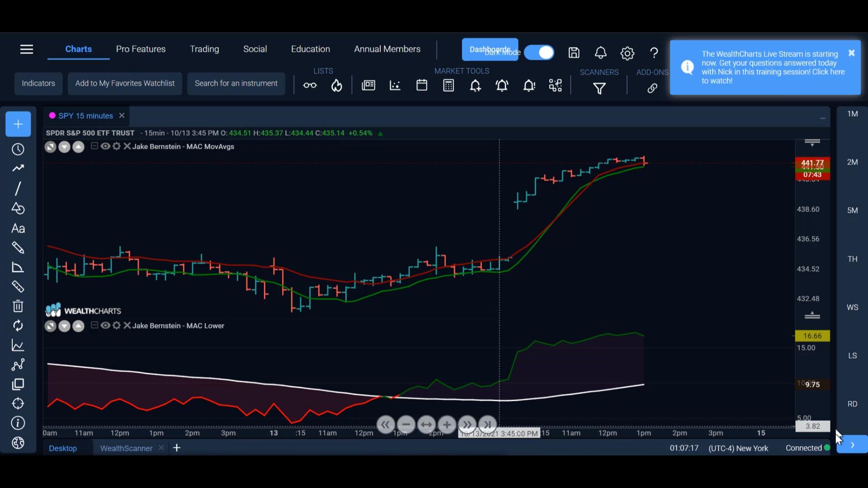Maximize the MAC Lower pane
The height and width of the screenshot is (488, 868).
point(50,326)
